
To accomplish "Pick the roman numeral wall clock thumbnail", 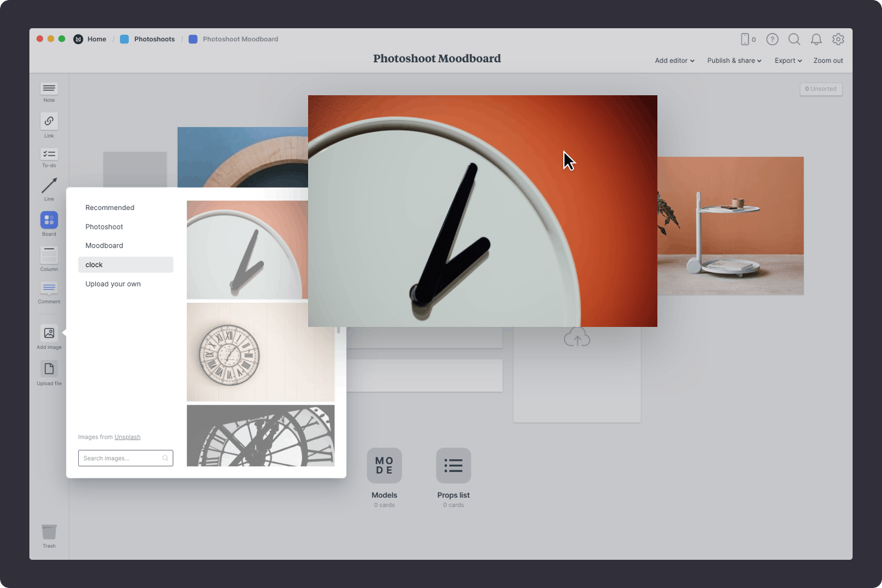I will click(260, 352).
